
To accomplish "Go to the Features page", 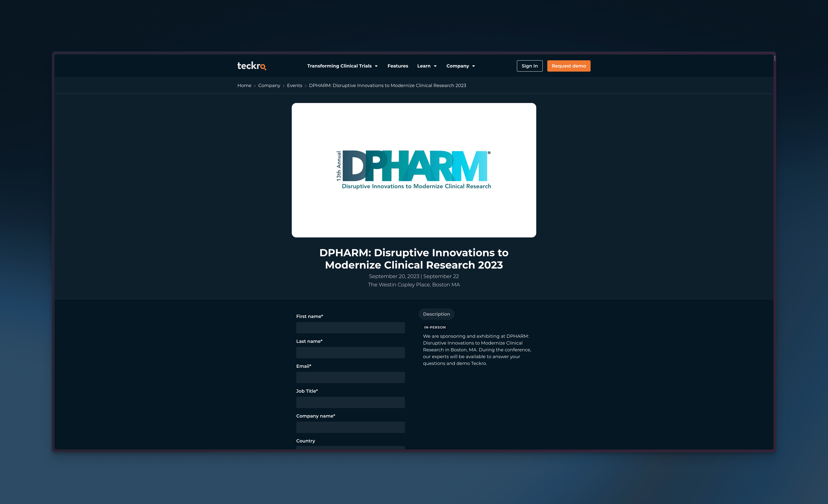I will [x=398, y=66].
